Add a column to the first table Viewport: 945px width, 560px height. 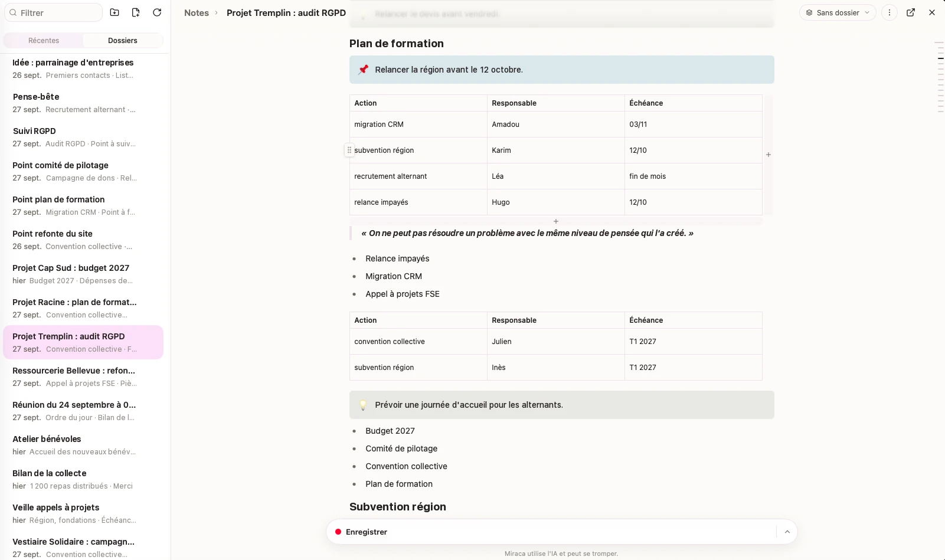(x=769, y=155)
